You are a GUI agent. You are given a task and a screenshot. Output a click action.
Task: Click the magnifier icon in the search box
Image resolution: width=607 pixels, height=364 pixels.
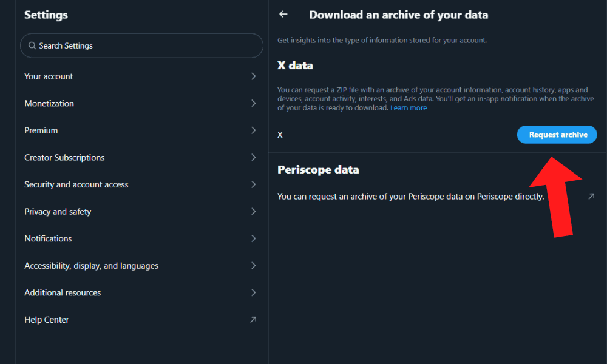(32, 46)
